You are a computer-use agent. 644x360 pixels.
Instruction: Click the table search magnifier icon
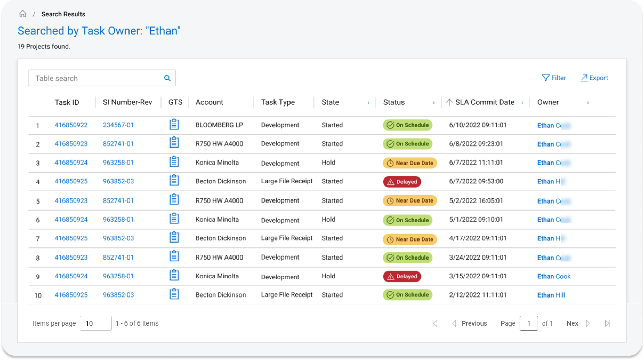[x=167, y=78]
